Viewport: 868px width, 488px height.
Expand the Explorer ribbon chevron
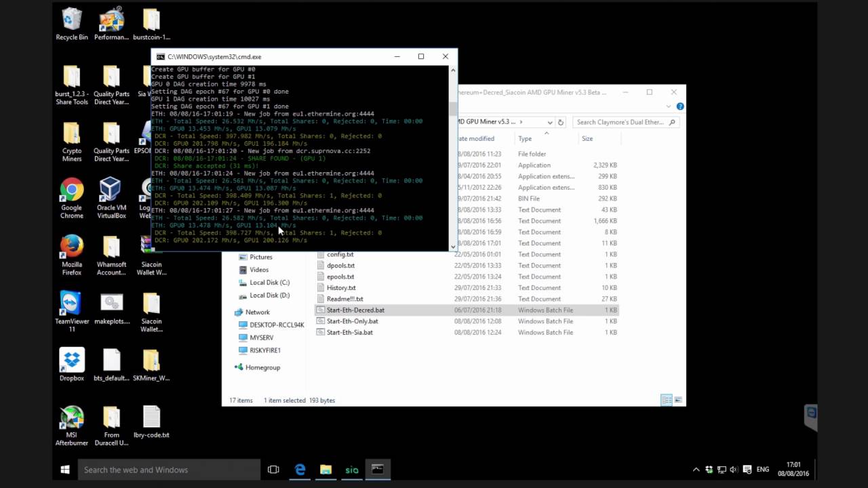pyautogui.click(x=669, y=106)
